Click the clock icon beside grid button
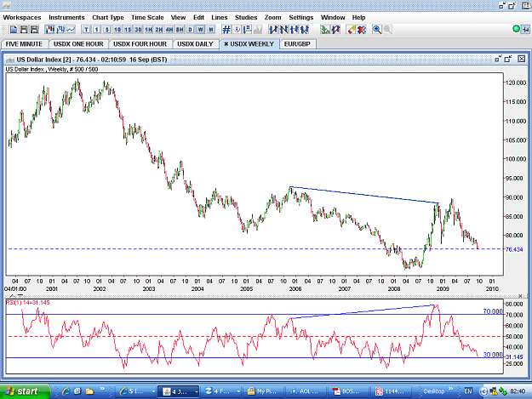The image size is (532, 399). (237, 30)
